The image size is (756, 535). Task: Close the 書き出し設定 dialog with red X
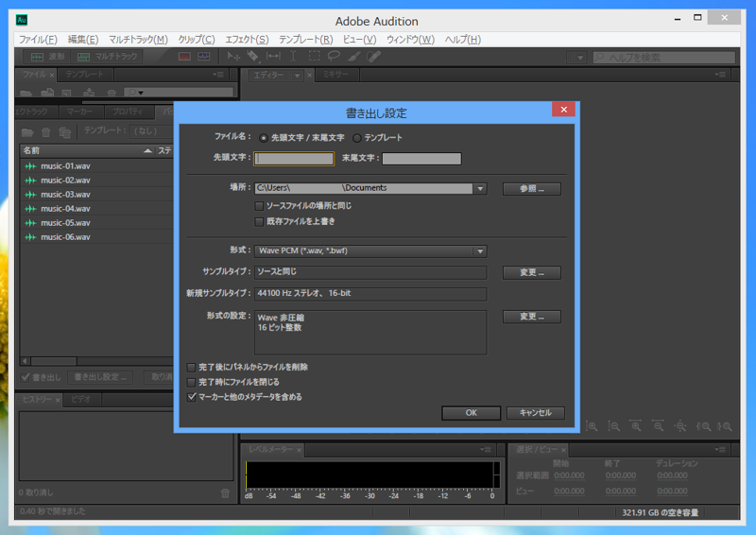click(563, 110)
